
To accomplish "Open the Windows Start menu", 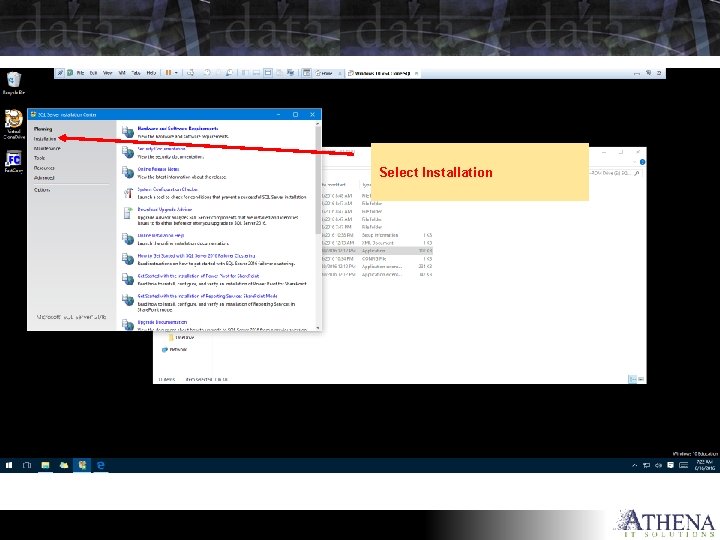I will pyautogui.click(x=9, y=465).
